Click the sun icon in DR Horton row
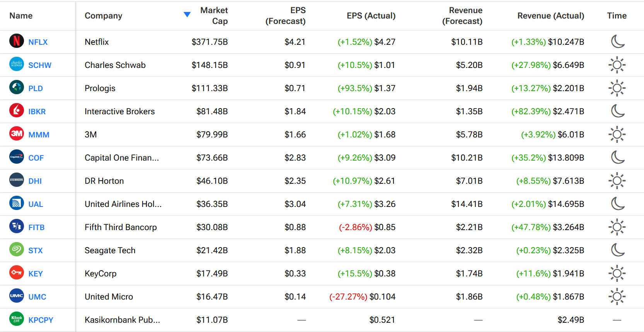 click(617, 181)
